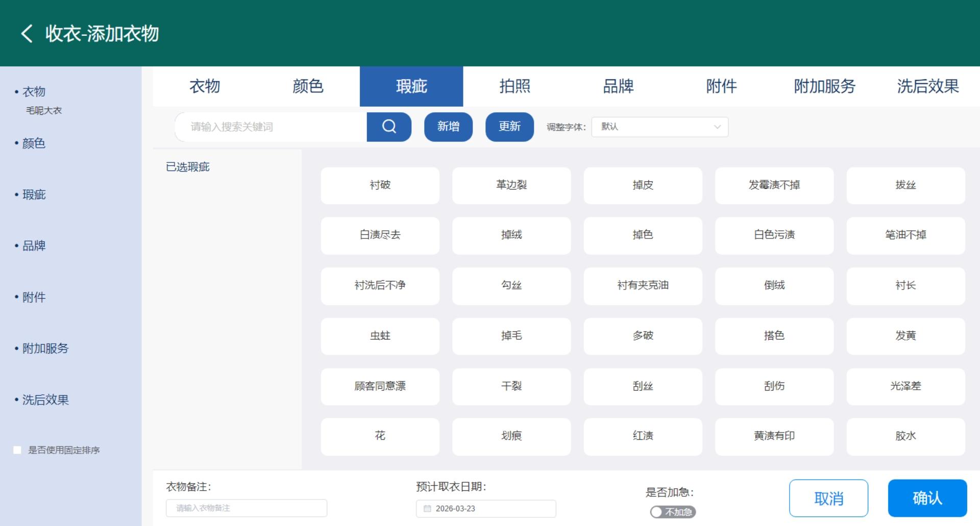Switch to the 拍照 tab

coord(514,86)
